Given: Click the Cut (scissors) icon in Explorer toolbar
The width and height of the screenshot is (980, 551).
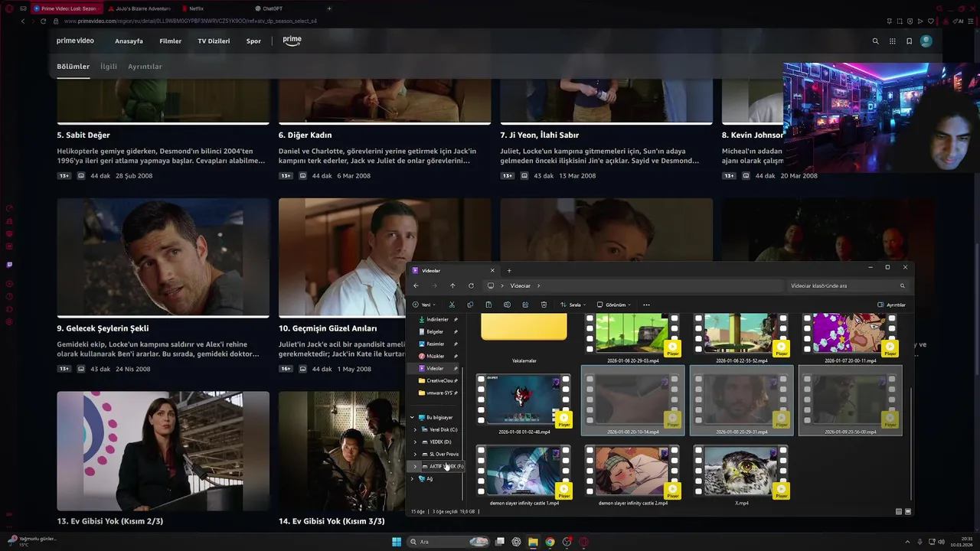Looking at the screenshot, I should [452, 305].
